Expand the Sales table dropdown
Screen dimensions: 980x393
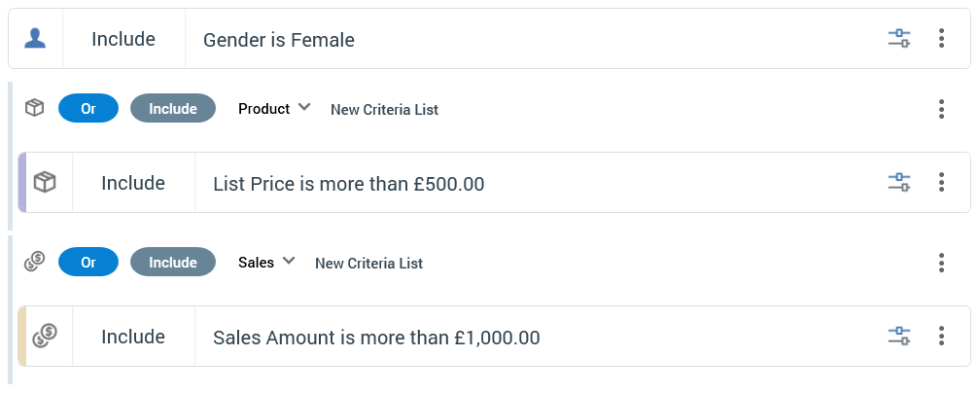pyautogui.click(x=266, y=262)
